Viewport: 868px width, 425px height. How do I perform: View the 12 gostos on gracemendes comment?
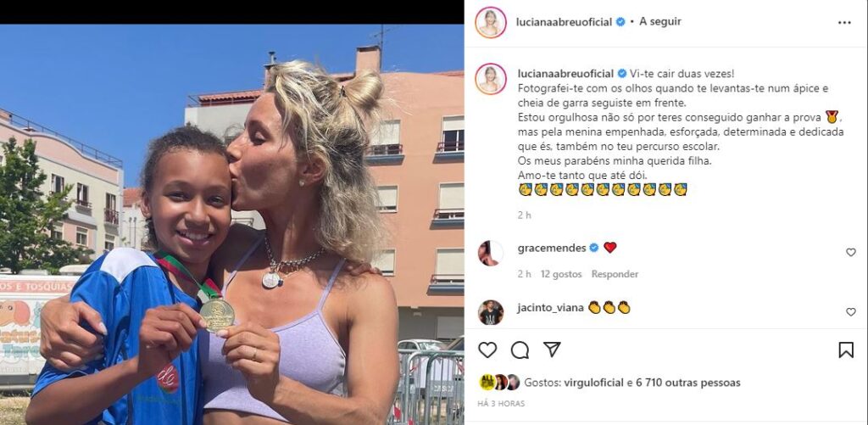pos(561,274)
